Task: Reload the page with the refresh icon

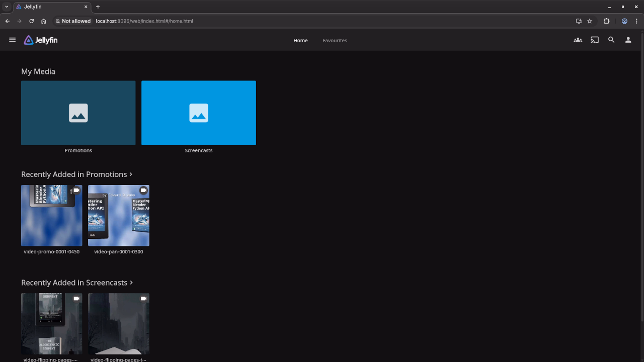Action: pyautogui.click(x=31, y=21)
